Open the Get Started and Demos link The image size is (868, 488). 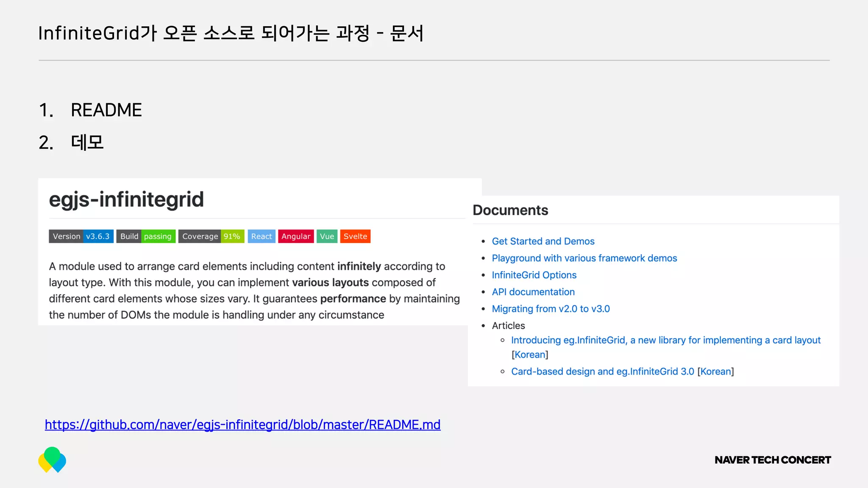[x=543, y=241]
